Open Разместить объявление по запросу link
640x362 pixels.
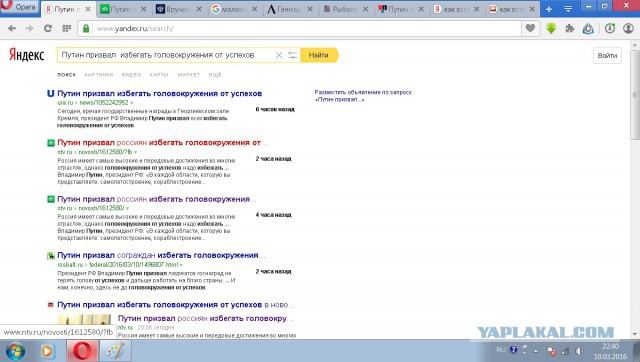(x=363, y=95)
